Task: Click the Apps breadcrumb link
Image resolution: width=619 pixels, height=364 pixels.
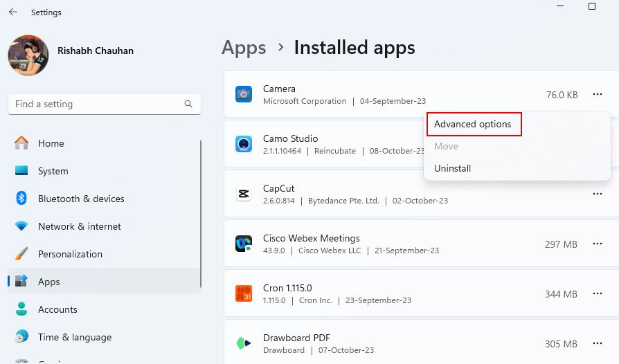Action: (244, 48)
